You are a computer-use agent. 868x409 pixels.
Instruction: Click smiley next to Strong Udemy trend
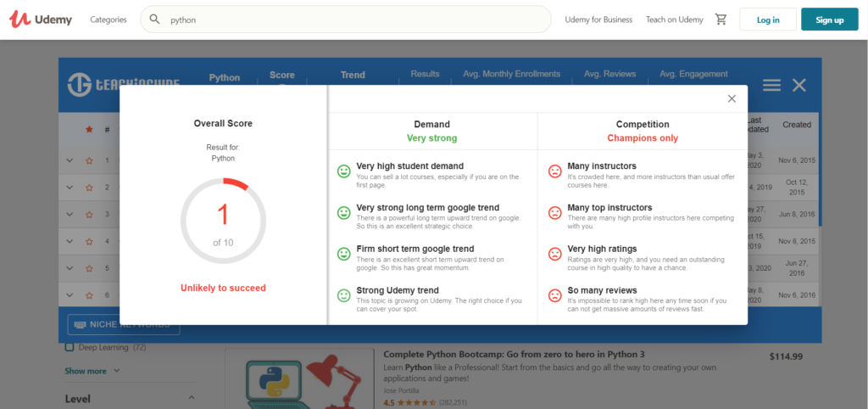click(x=344, y=295)
